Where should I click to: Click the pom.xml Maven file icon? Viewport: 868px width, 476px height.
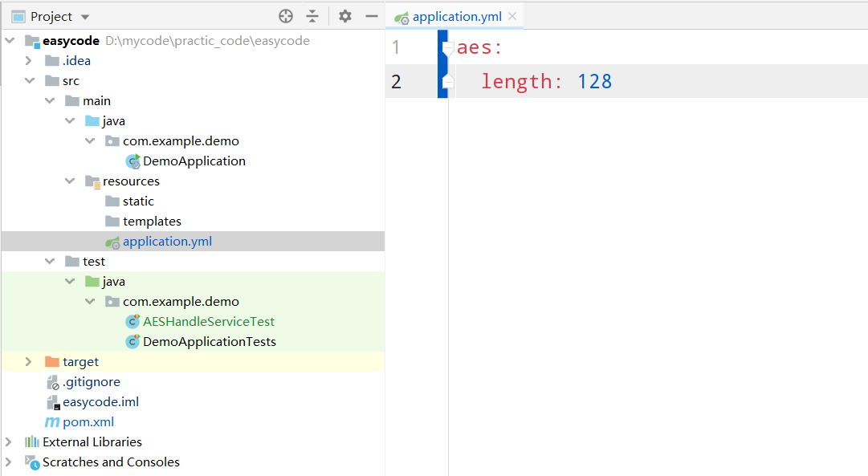click(x=52, y=422)
